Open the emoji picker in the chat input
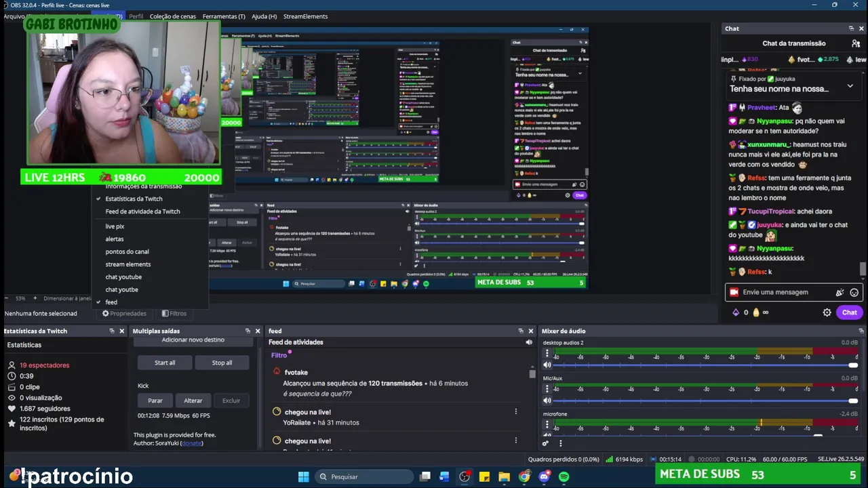The image size is (868, 488). (x=854, y=292)
